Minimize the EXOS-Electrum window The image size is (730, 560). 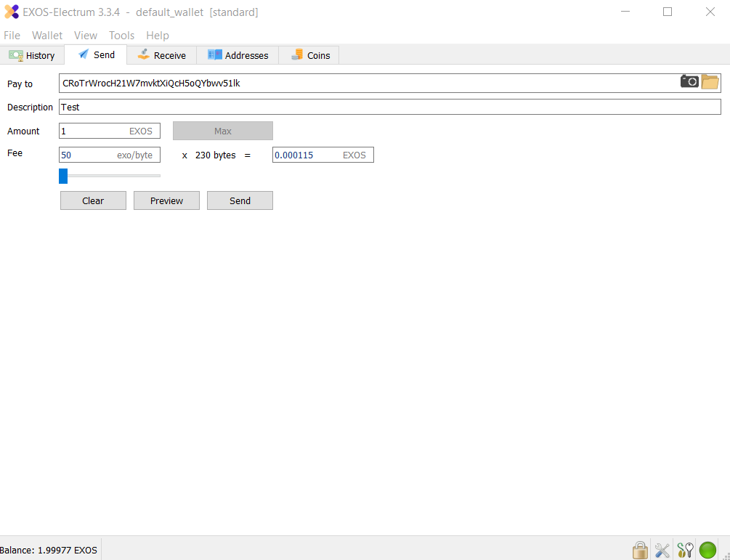625,12
